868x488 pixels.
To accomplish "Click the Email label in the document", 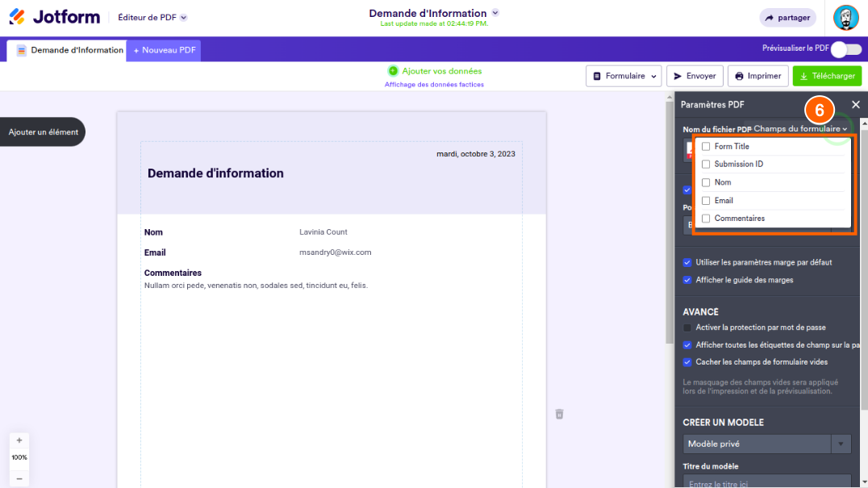I will tap(154, 252).
